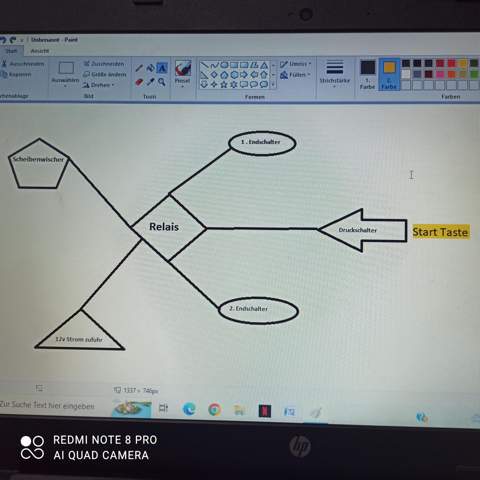The width and height of the screenshot is (480, 480).
Task: Select the Text tool
Action: click(x=162, y=68)
